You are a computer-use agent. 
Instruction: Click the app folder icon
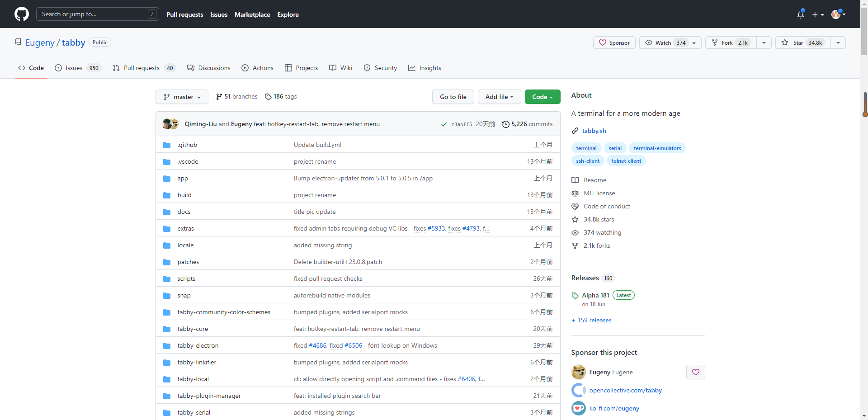click(x=167, y=179)
